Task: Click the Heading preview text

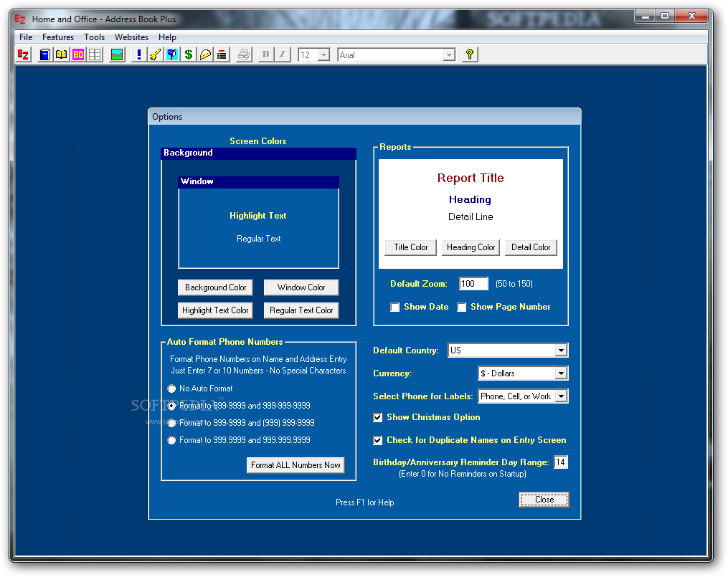Action: point(470,199)
